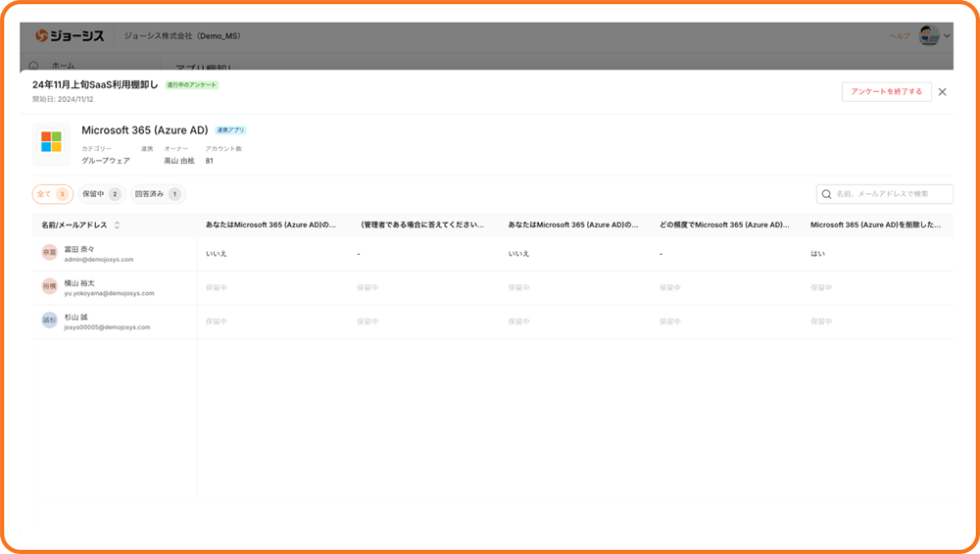Click the 連携アプリ badge
Viewport: 980px width, 554px height.
pos(230,130)
